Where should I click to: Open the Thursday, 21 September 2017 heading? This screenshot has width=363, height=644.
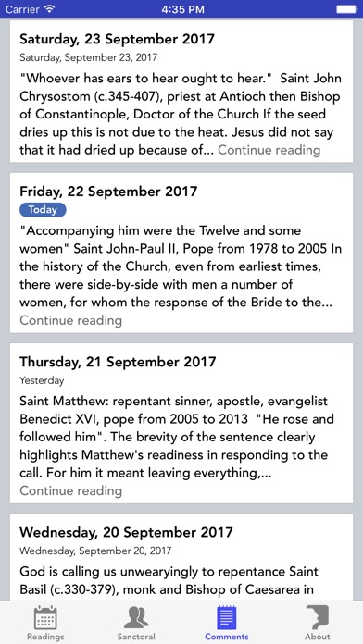coord(118,362)
